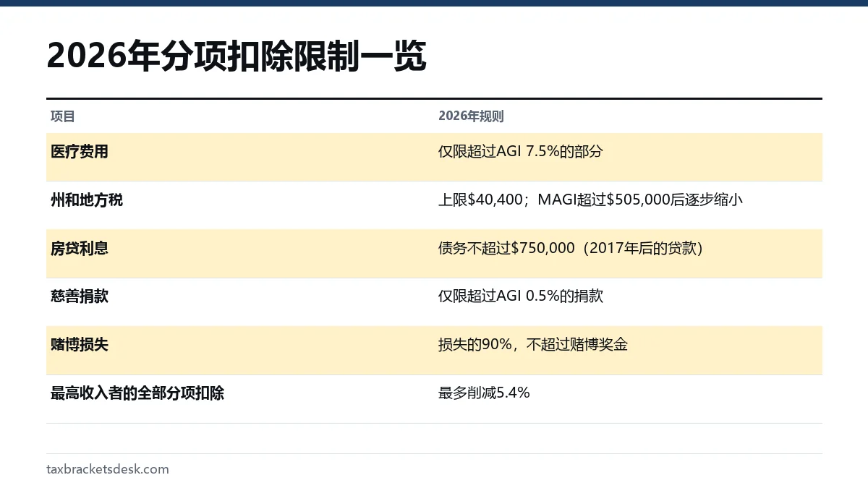
Task: Select the column header 2026年规则
Action: [x=471, y=116]
